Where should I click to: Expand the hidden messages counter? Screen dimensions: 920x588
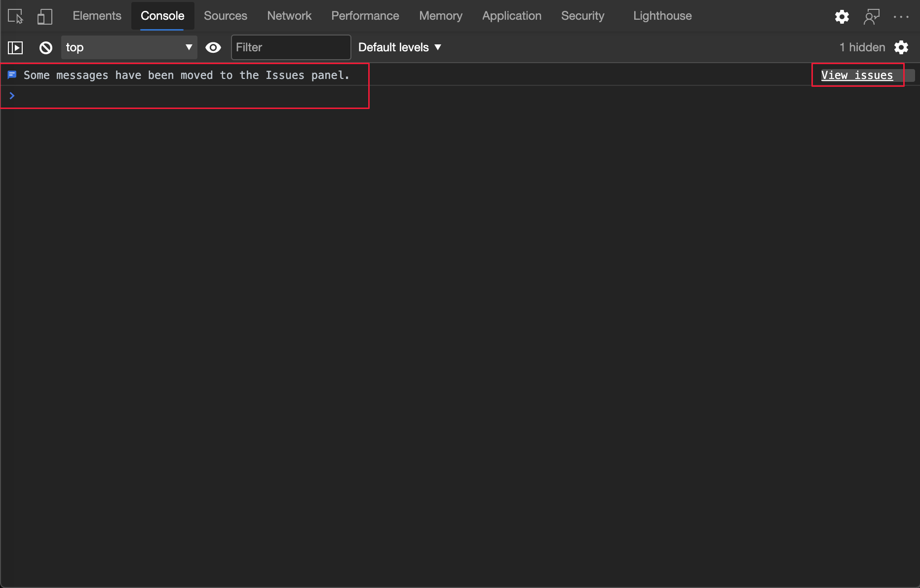click(861, 47)
